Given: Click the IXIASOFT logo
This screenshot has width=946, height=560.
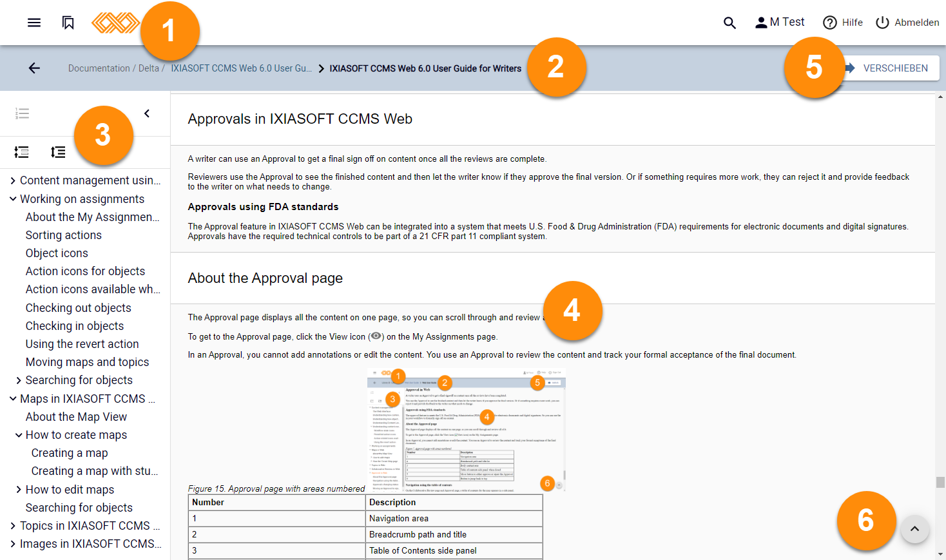Looking at the screenshot, I should click(115, 23).
